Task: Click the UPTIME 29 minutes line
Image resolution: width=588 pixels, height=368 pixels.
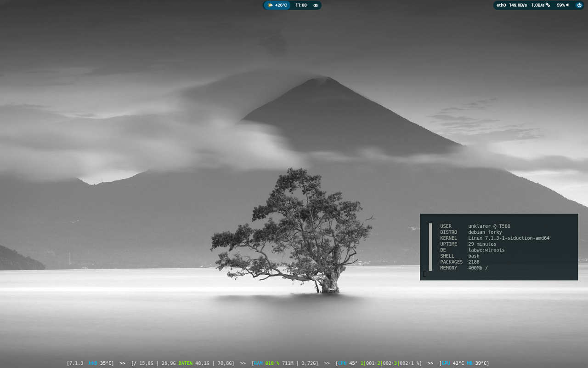Action: (468, 244)
